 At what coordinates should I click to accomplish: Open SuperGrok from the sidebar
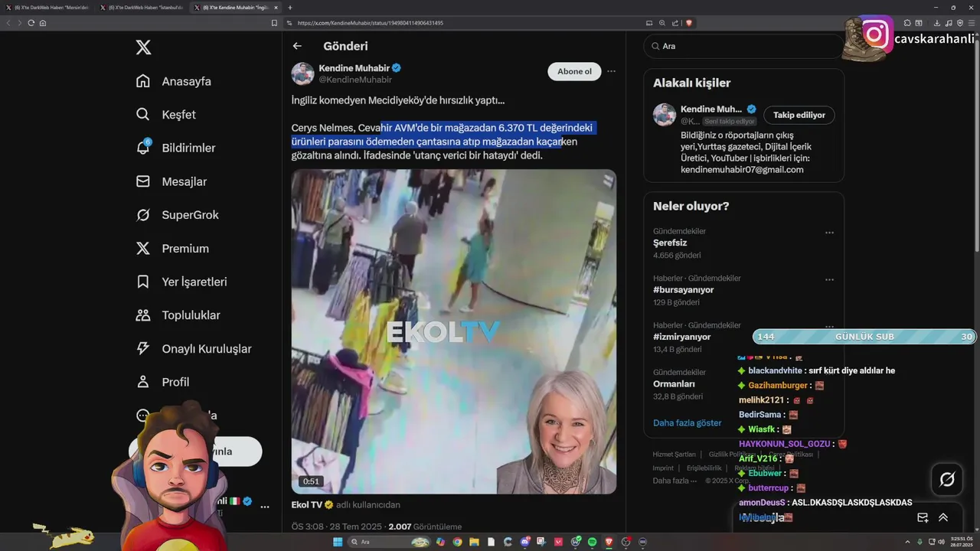click(178, 215)
